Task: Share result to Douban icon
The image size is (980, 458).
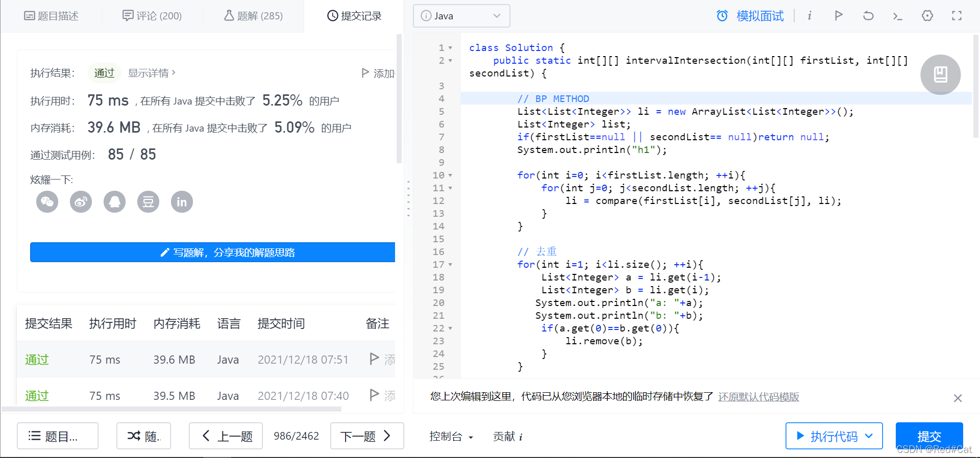Action: click(149, 202)
